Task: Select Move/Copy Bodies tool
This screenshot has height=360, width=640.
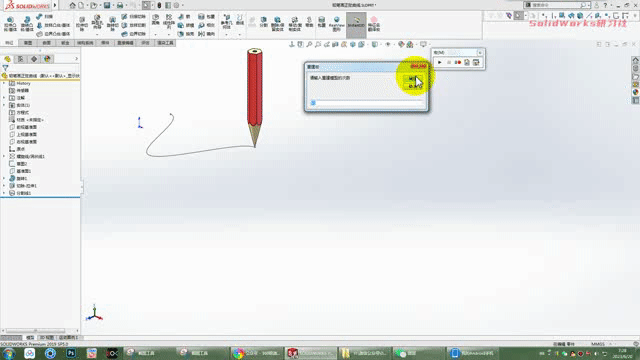Action: (295, 24)
